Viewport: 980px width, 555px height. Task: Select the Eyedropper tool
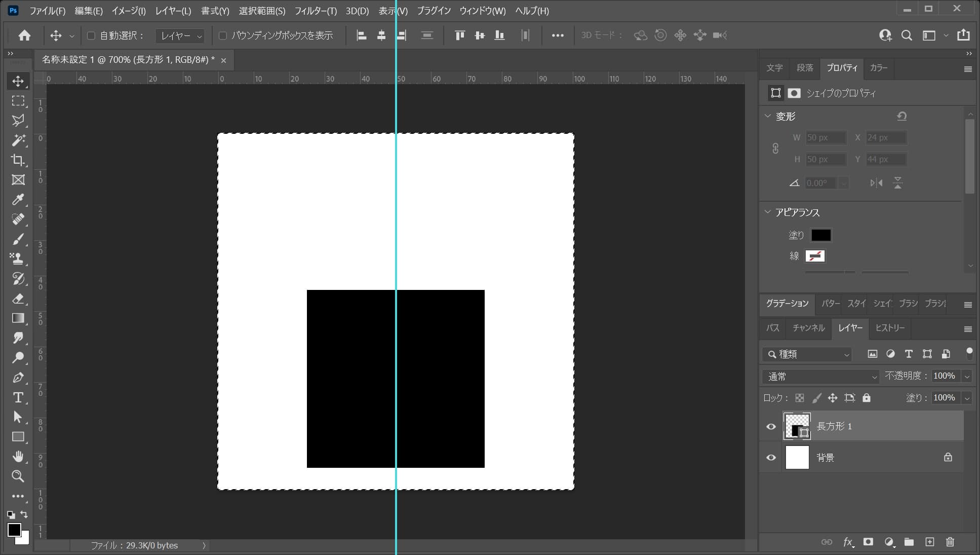pos(18,199)
